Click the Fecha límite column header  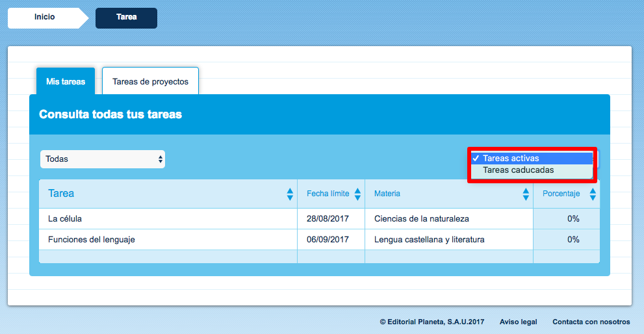point(328,194)
